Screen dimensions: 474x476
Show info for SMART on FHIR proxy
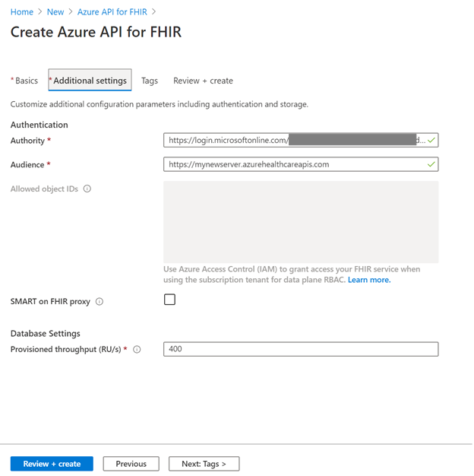pos(100,301)
